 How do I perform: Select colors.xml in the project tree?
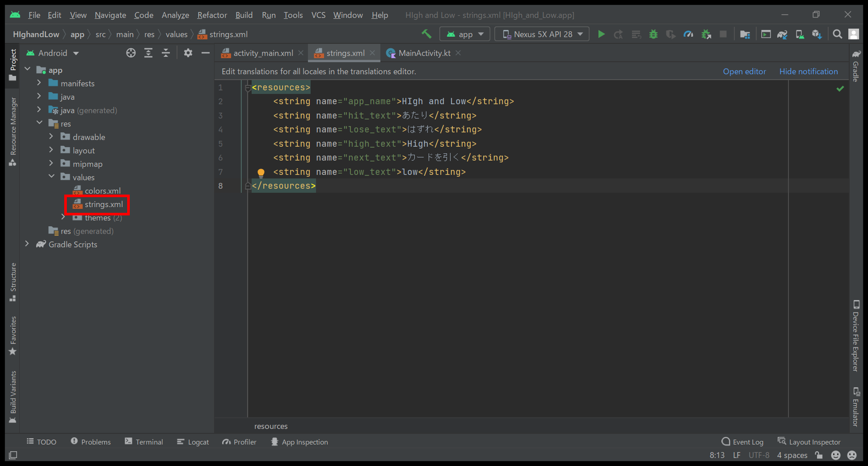pos(102,191)
